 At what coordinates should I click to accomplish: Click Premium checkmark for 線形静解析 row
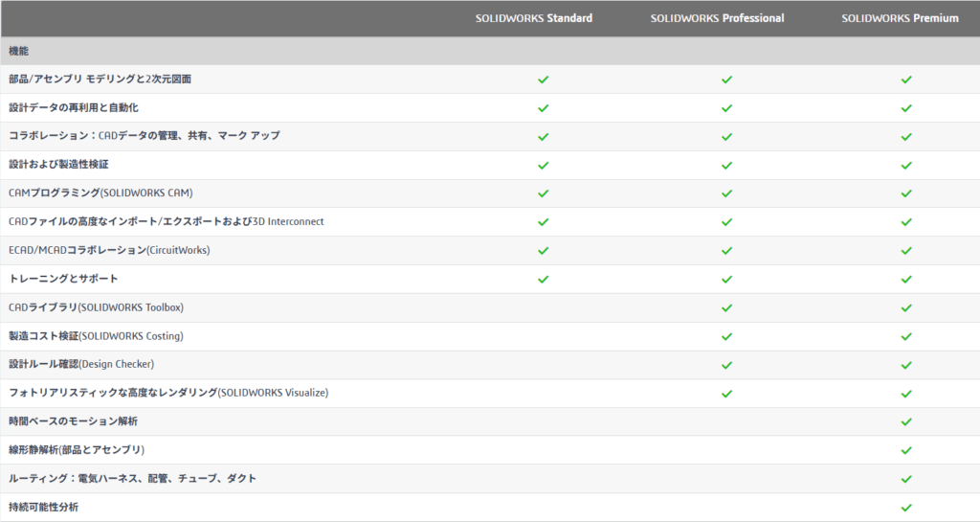[905, 450]
